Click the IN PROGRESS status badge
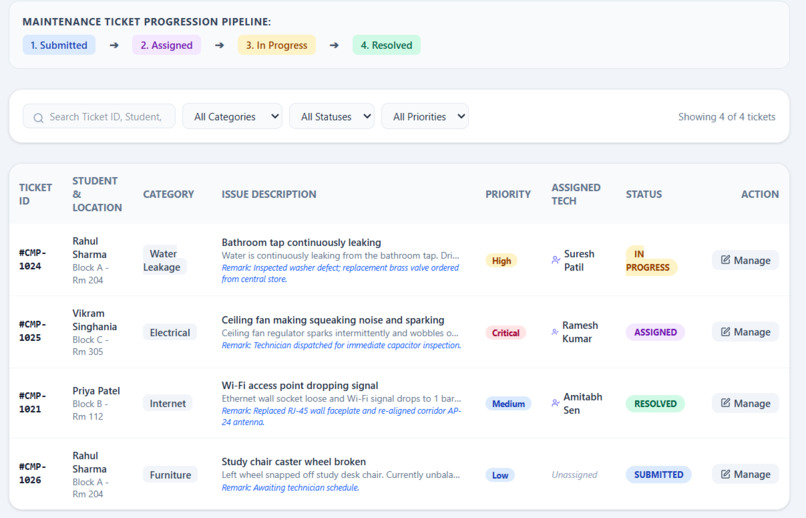The image size is (806, 518). 651,261
